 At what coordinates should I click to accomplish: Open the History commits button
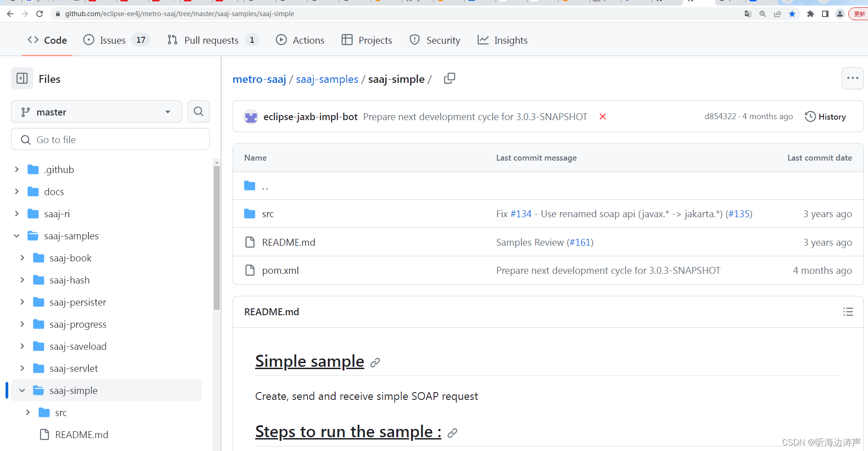(825, 116)
